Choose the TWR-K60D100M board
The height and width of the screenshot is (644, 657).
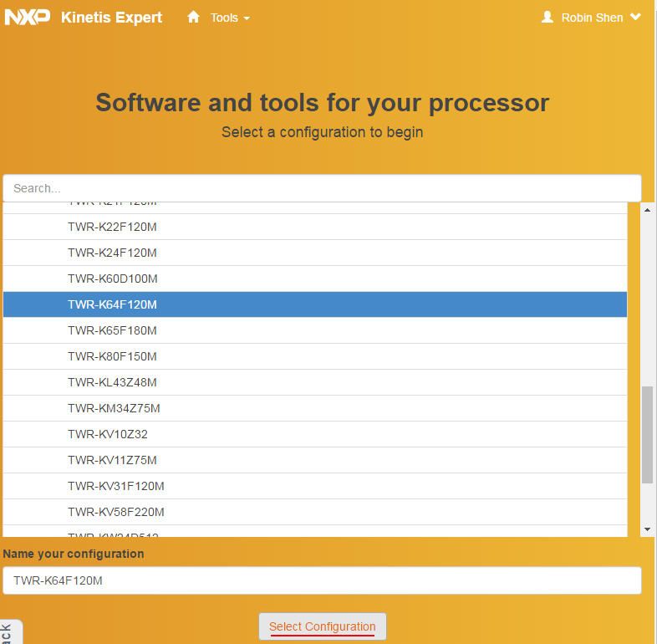tap(315, 279)
